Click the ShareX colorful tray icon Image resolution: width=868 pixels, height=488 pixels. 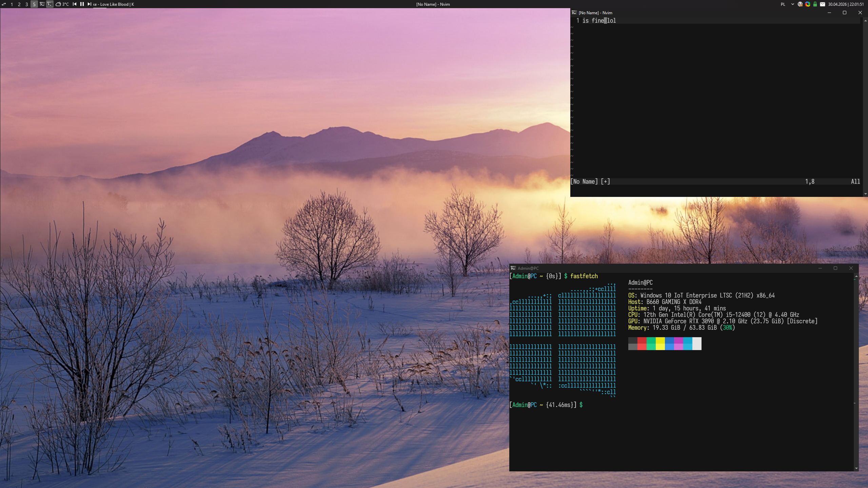[808, 4]
